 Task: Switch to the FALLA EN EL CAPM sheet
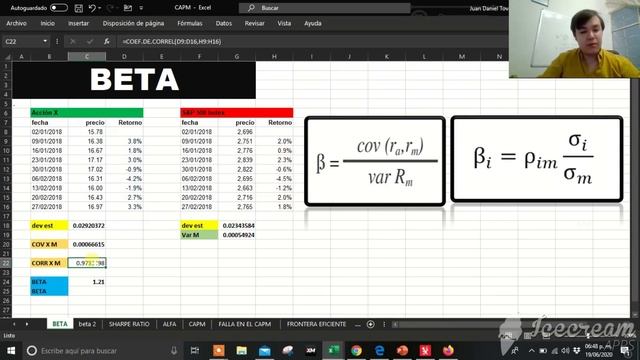[x=244, y=324]
